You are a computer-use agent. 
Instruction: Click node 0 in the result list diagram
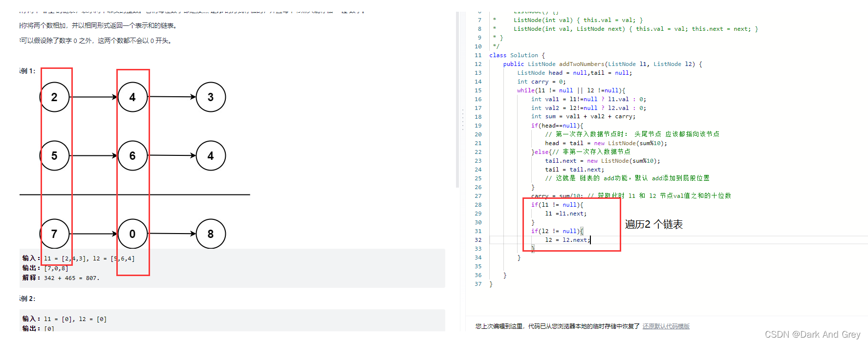click(132, 234)
